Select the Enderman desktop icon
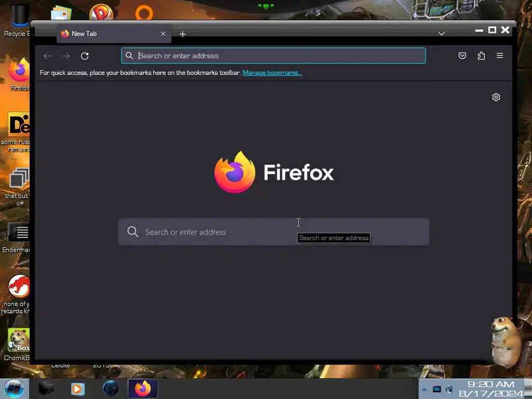The height and width of the screenshot is (399, 532). tap(16, 238)
